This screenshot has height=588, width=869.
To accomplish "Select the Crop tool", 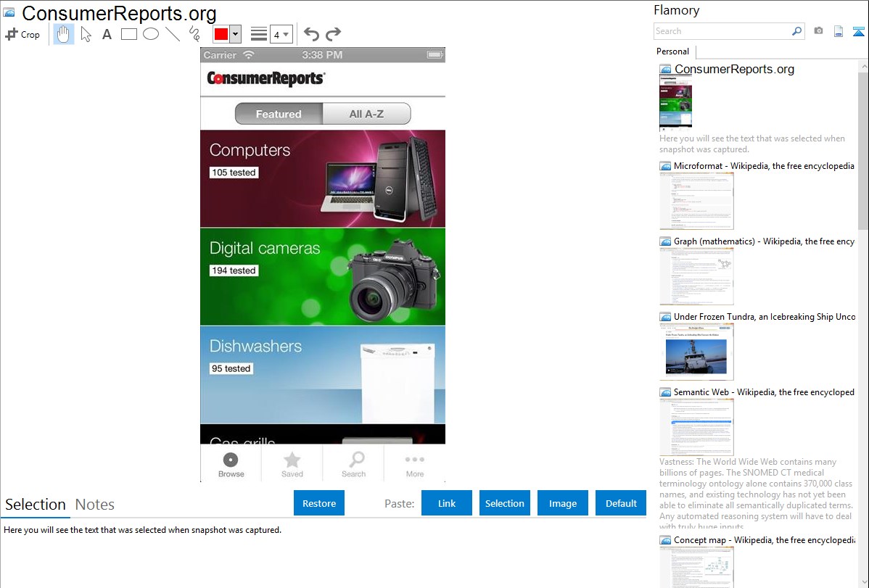I will click(x=22, y=34).
